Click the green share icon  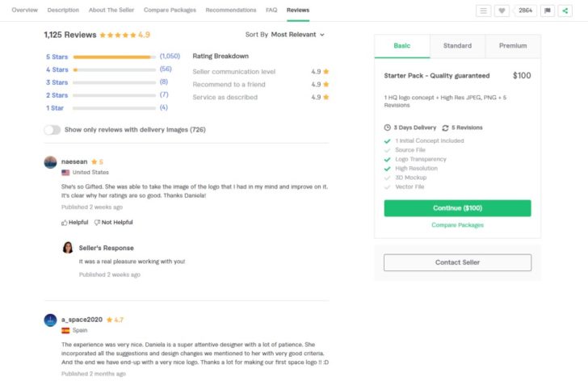click(x=565, y=10)
